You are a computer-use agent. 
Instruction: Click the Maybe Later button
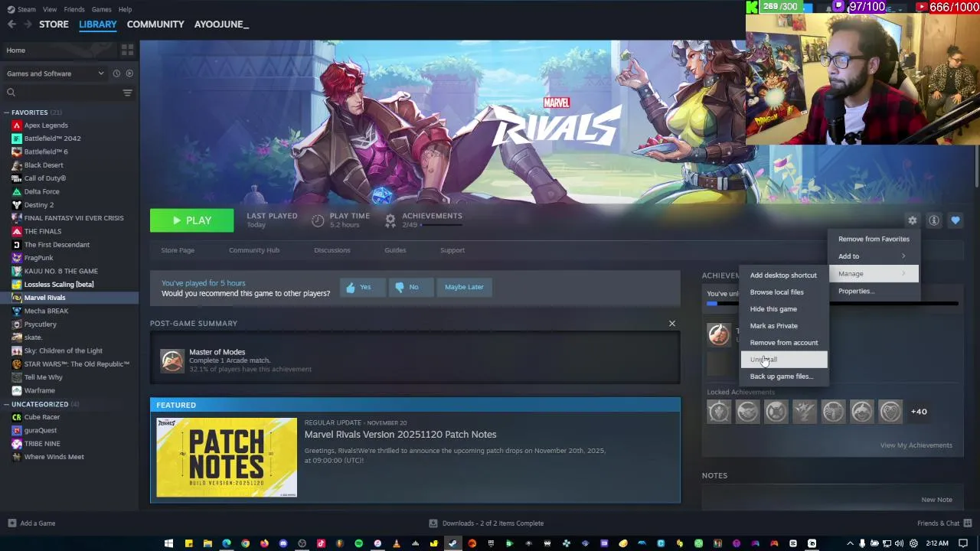coord(464,287)
